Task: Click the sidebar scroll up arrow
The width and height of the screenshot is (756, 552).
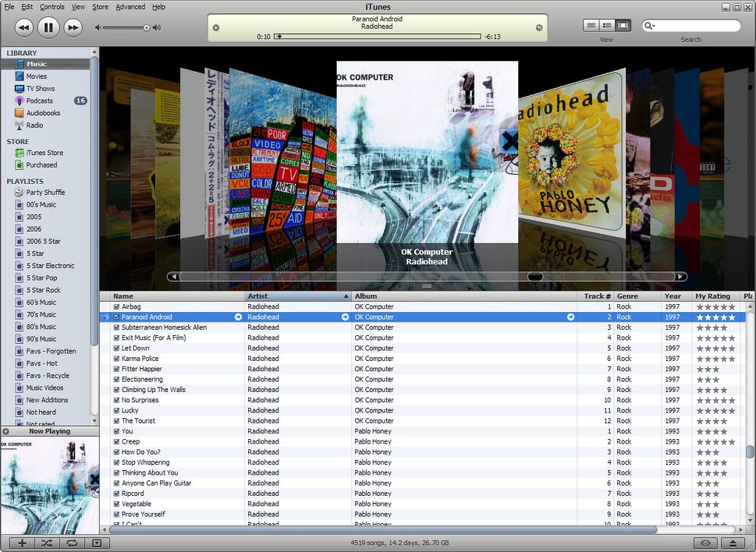Action: pyautogui.click(x=94, y=52)
